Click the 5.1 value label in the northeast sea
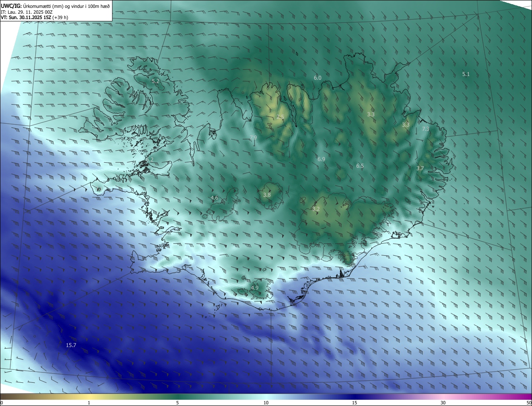The height and width of the screenshot is (406, 532). (466, 74)
